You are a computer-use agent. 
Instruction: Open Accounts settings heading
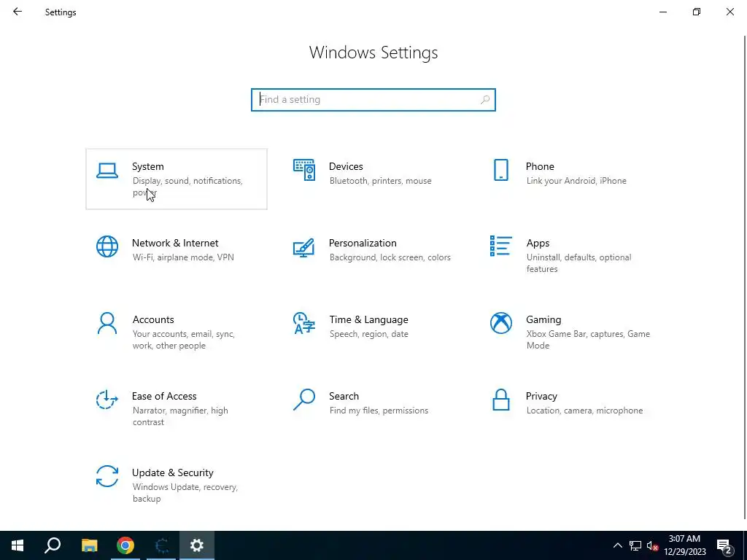click(153, 319)
